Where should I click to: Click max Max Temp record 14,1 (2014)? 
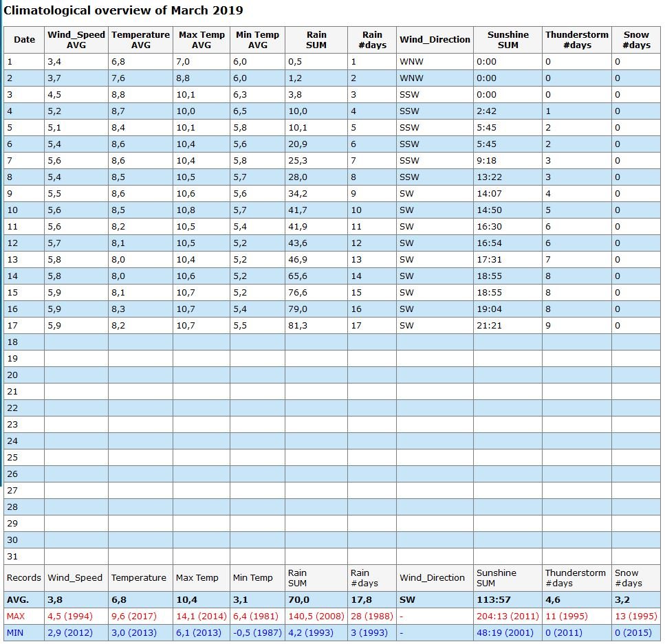point(201,617)
